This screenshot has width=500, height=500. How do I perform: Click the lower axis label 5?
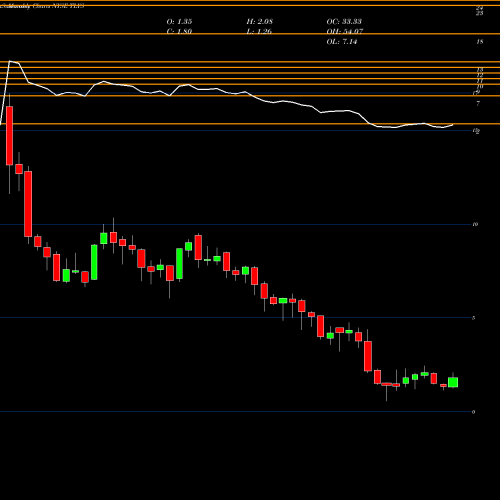[x=474, y=318]
